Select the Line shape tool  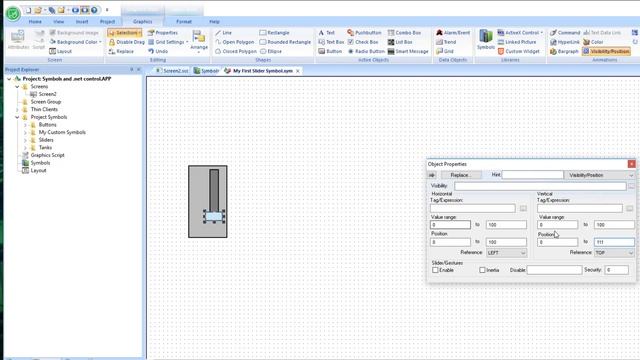(223, 33)
